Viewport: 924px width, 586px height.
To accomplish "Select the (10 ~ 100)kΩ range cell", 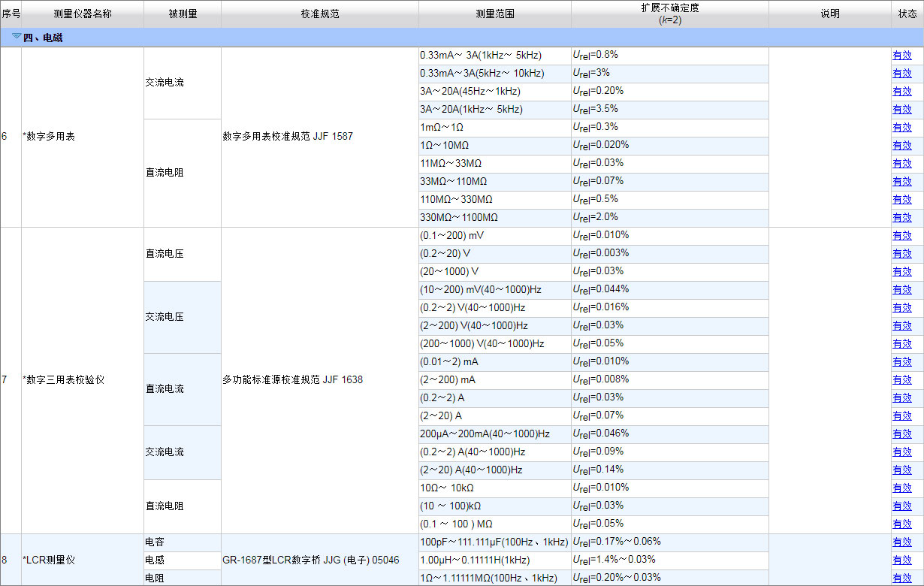I will pos(495,506).
